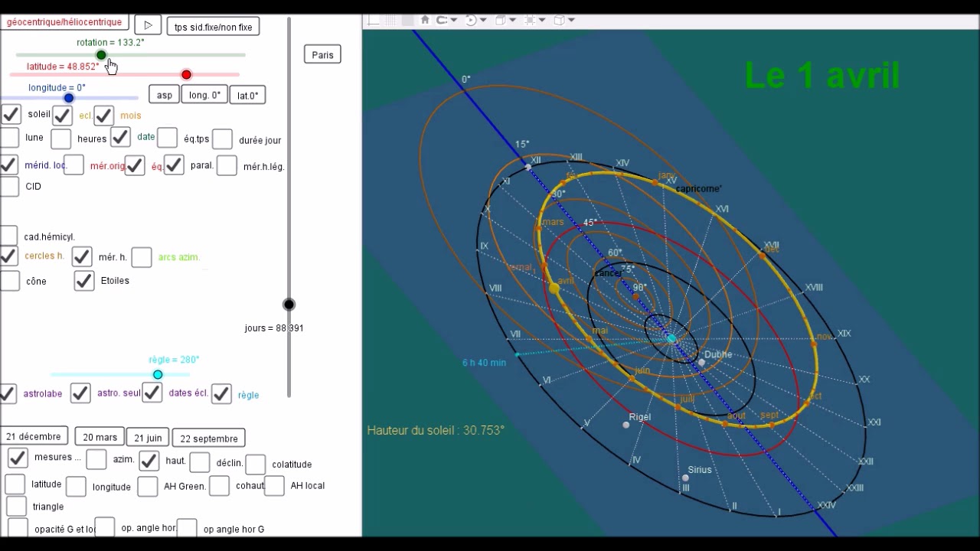Open the clipping box dropdown arrow
The height and width of the screenshot is (551, 980).
click(x=542, y=20)
